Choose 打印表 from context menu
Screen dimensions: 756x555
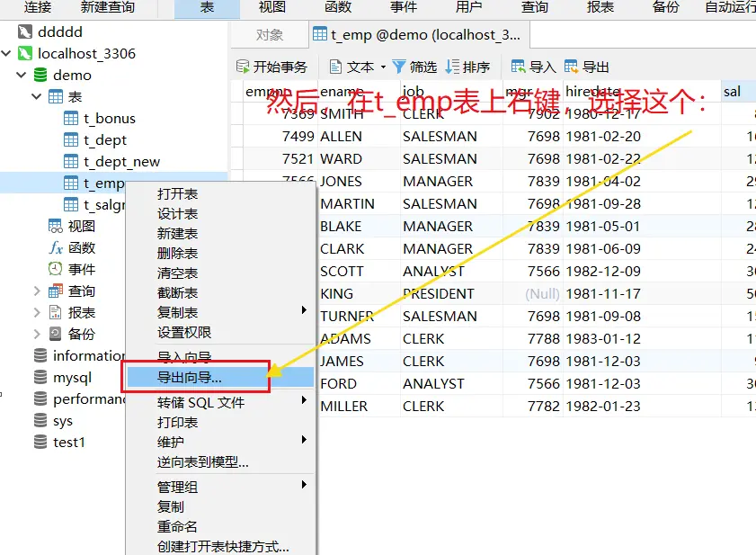tap(177, 423)
